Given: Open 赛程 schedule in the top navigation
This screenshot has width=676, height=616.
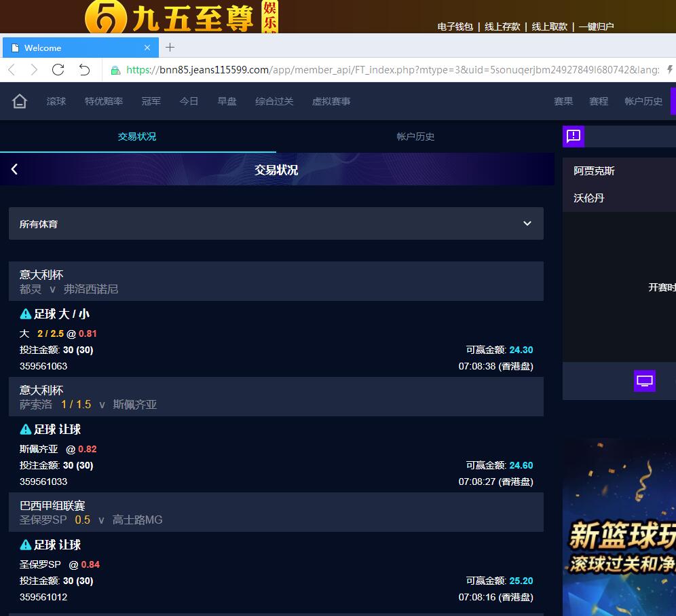Looking at the screenshot, I should [599, 101].
